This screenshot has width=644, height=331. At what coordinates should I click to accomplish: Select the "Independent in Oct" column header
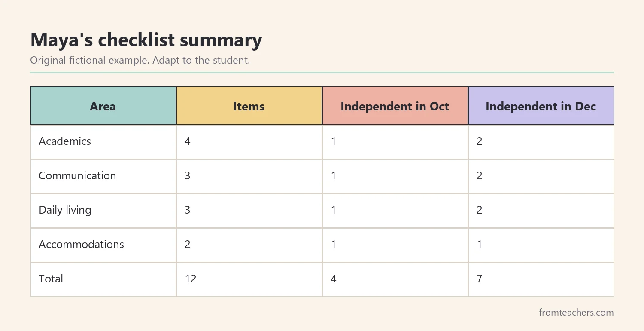[x=395, y=106]
